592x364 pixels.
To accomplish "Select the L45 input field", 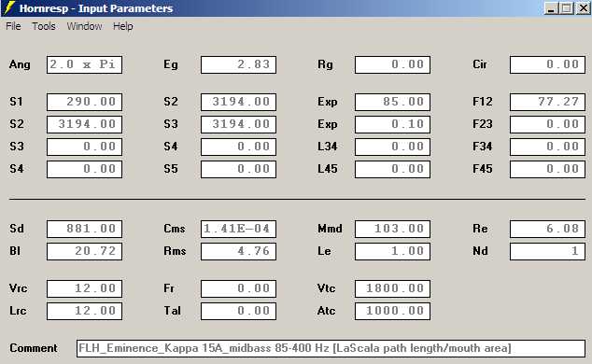I will [x=393, y=169].
